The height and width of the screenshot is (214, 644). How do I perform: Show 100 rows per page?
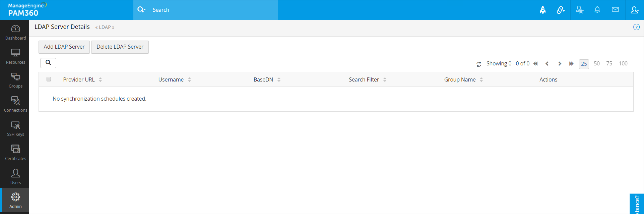623,63
